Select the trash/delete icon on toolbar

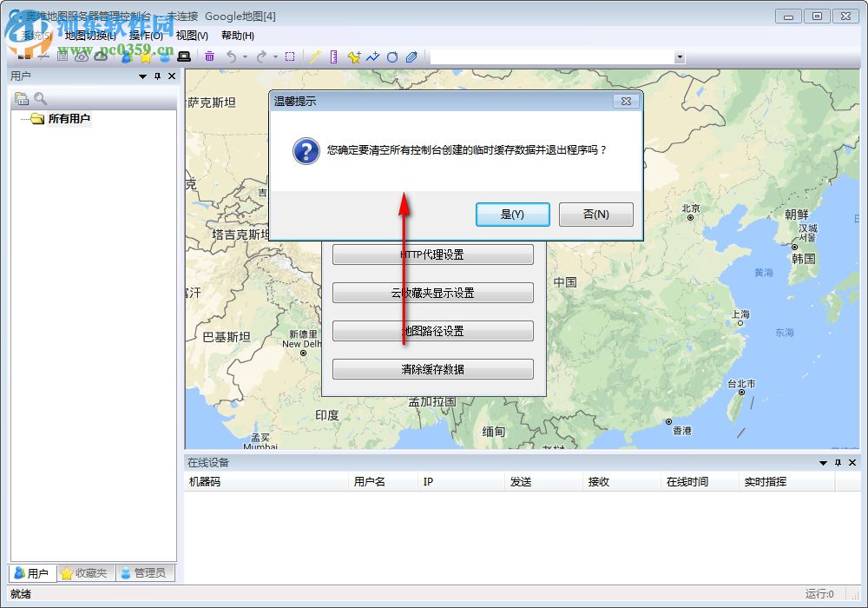[210, 56]
